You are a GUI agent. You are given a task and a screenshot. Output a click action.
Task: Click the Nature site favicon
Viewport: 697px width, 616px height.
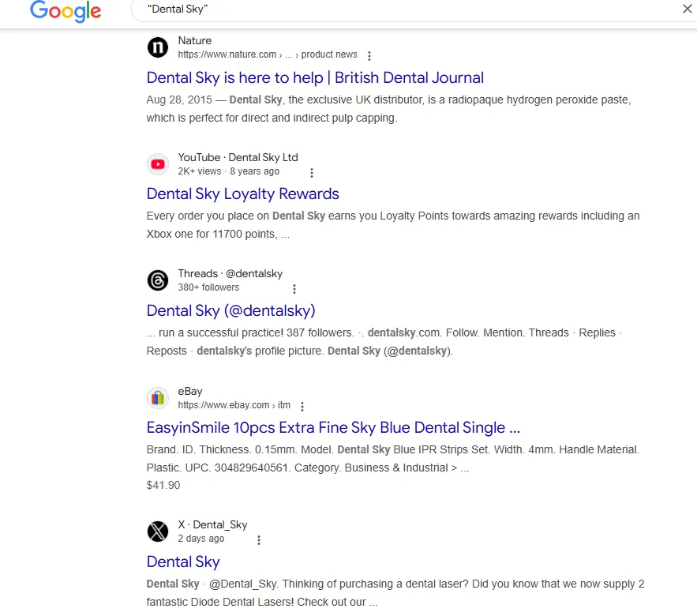[158, 47]
